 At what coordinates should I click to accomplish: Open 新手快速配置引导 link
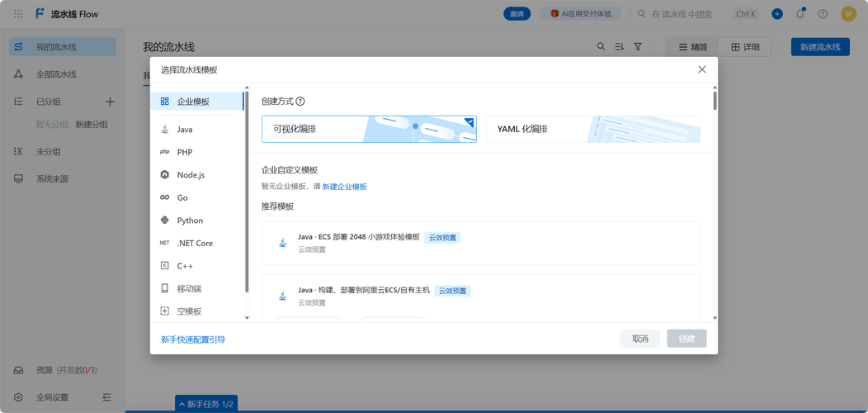click(193, 339)
